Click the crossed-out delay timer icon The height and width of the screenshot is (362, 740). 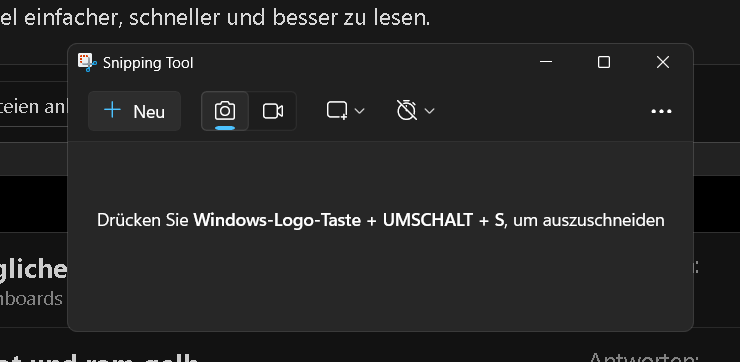tap(407, 110)
